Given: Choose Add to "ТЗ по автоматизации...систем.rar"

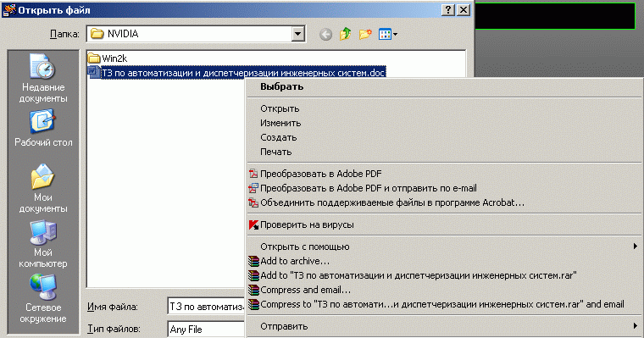Looking at the screenshot, I should pyautogui.click(x=444, y=275).
